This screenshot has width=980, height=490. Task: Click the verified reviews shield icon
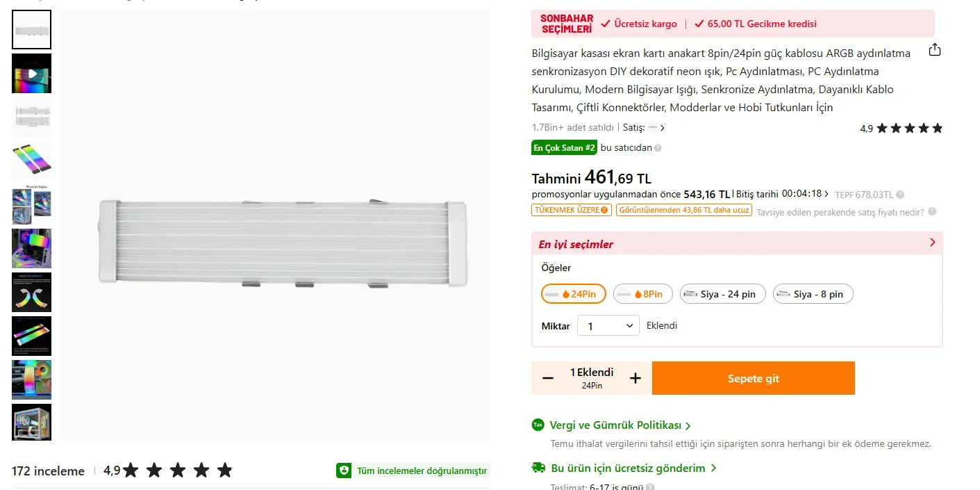(x=344, y=471)
